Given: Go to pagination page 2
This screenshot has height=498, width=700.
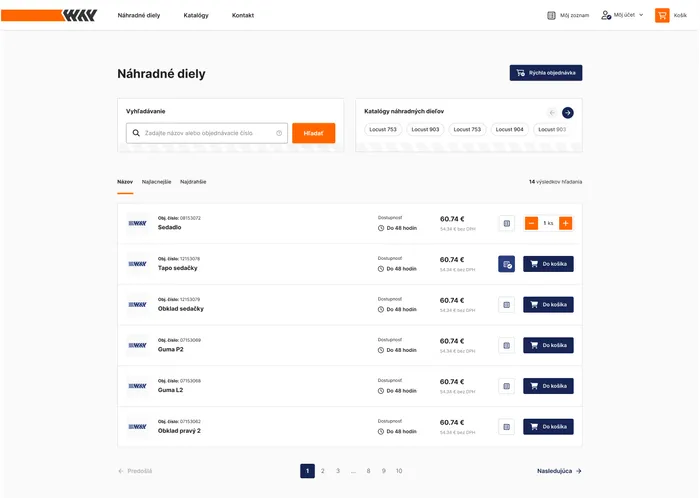Looking at the screenshot, I should tap(323, 471).
